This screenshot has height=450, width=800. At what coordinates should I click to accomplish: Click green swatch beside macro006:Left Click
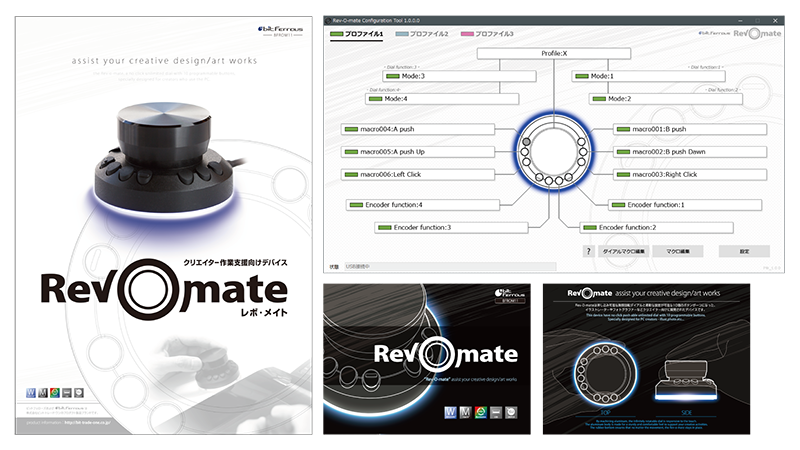click(x=351, y=174)
